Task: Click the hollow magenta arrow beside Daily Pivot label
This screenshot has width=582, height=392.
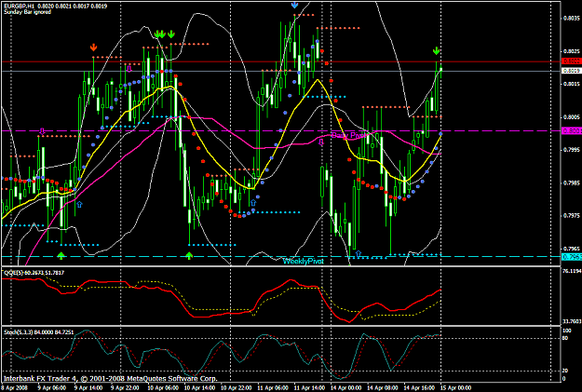Action: tap(321, 142)
